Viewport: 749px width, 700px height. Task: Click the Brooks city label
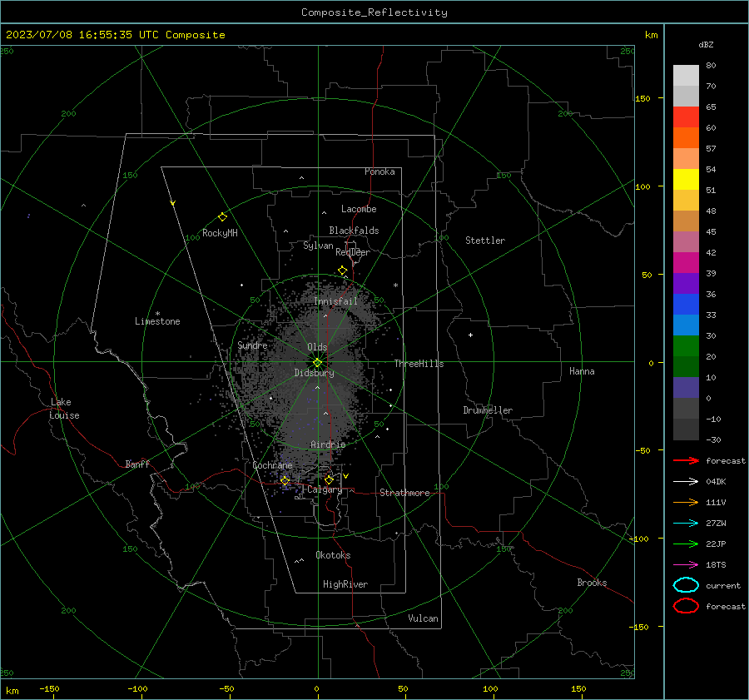pos(592,583)
